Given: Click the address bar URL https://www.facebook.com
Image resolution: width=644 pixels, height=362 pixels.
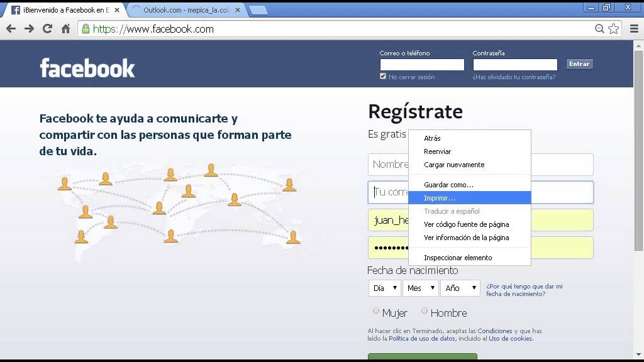Looking at the screenshot, I should click(153, 29).
